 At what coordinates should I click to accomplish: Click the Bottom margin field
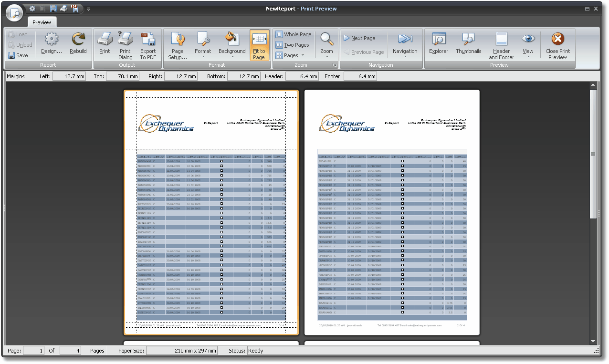244,76
